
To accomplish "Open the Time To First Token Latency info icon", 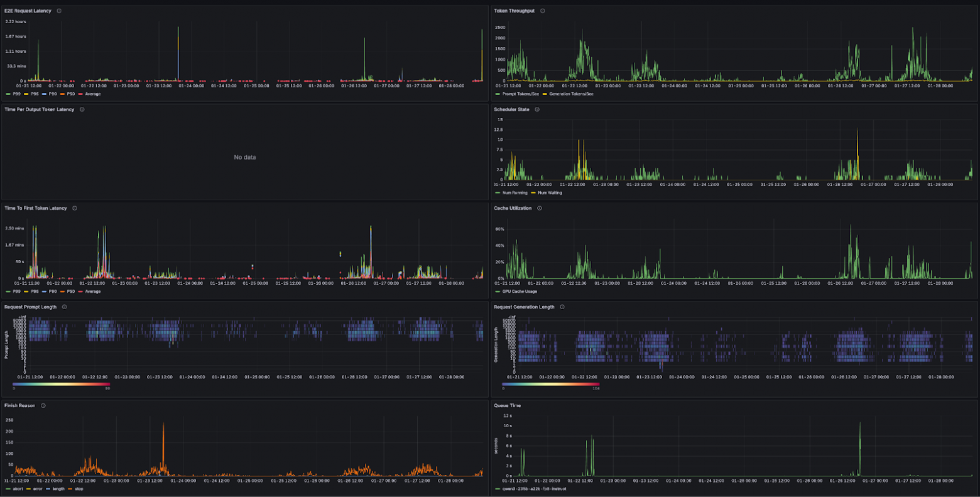I will click(74, 208).
